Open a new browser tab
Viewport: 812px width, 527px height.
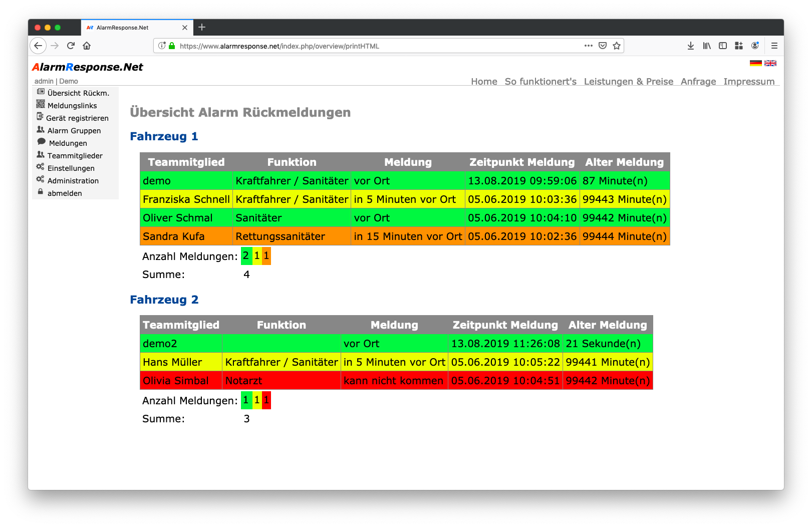[x=202, y=27]
